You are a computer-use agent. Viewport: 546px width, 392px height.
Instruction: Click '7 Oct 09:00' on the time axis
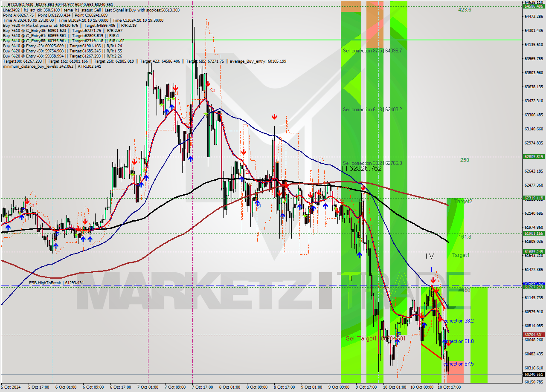click(x=175, y=387)
